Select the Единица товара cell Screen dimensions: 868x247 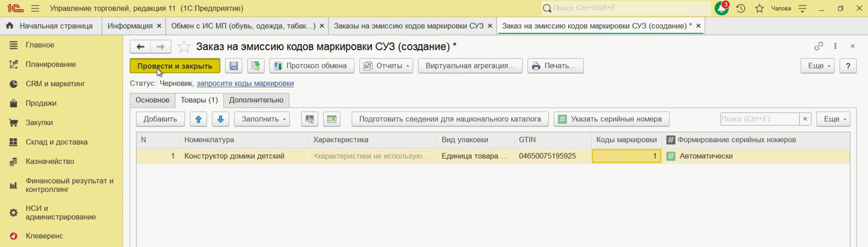(x=475, y=156)
